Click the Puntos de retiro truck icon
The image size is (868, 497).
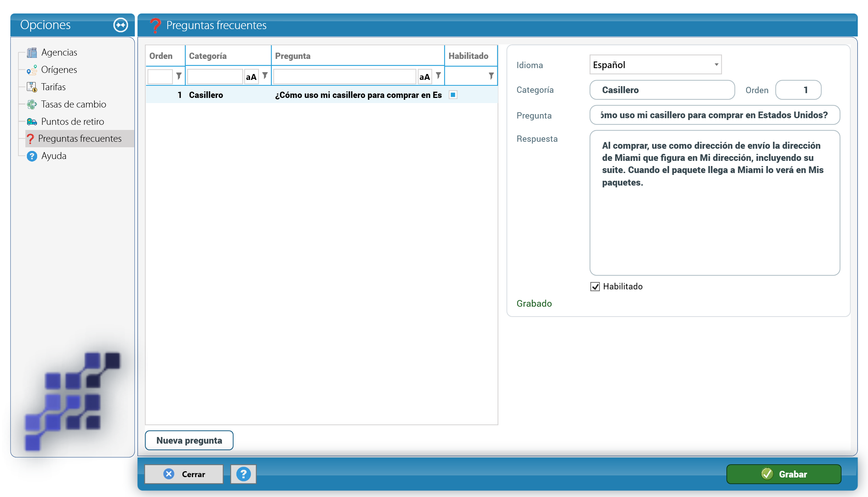pos(32,122)
